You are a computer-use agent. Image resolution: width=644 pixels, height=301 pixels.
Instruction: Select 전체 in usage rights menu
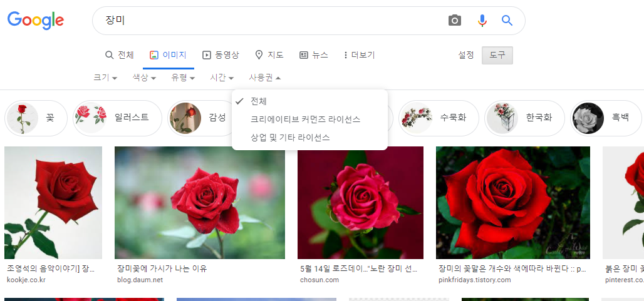309,102
